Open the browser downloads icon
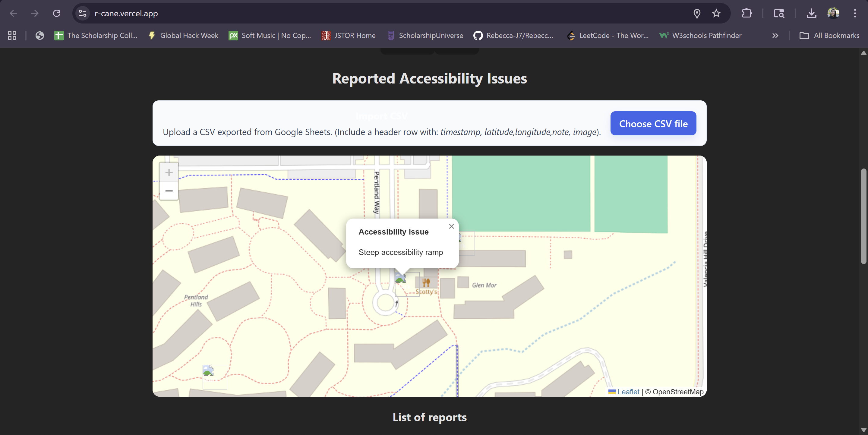The width and height of the screenshot is (868, 435). click(x=811, y=14)
